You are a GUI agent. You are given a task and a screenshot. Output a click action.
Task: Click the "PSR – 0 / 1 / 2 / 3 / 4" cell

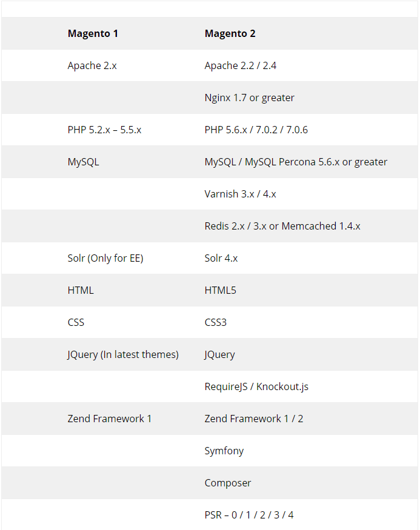[249, 515]
